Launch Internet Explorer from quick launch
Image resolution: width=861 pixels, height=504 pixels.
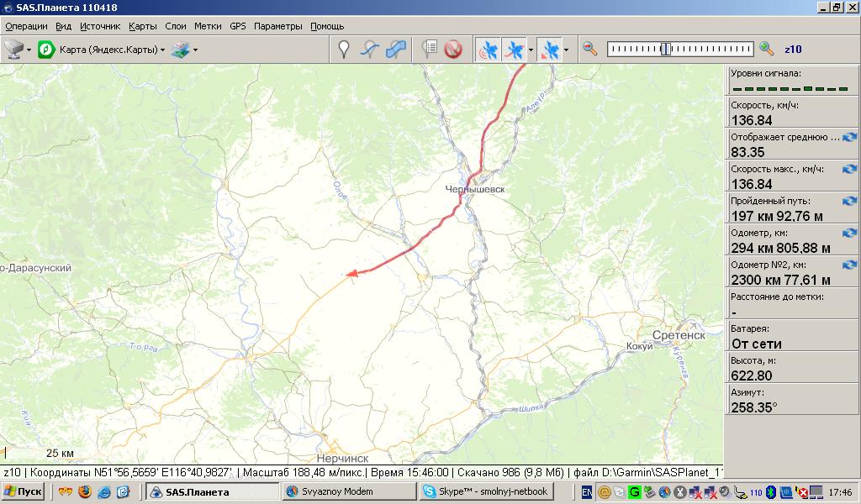tap(103, 491)
